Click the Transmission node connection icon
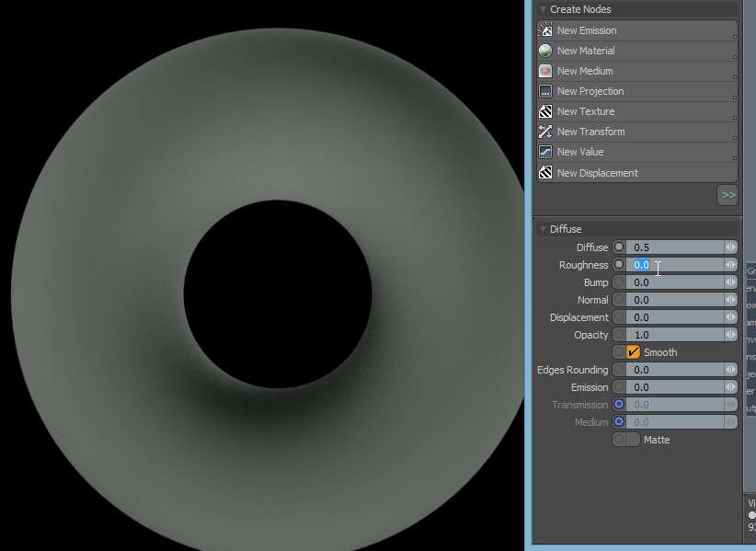Viewport: 756px width, 551px height. 619,404
